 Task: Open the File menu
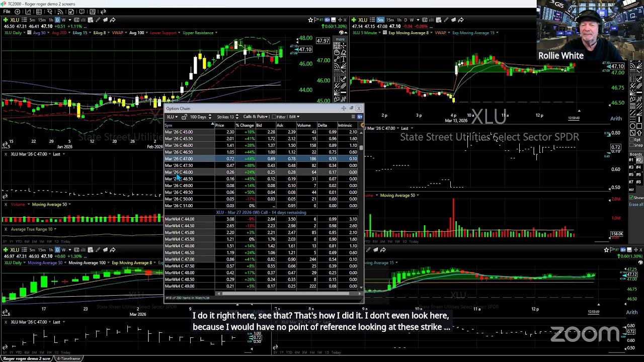[7, 12]
